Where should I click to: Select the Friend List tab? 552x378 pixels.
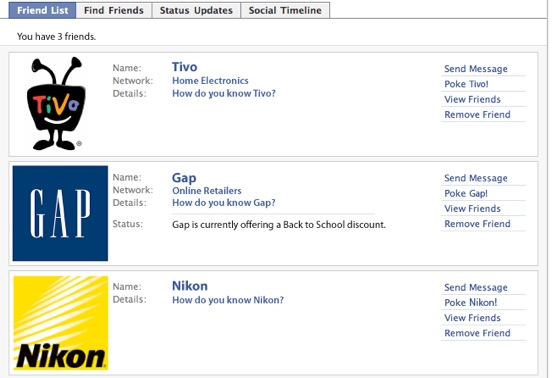pos(42,10)
